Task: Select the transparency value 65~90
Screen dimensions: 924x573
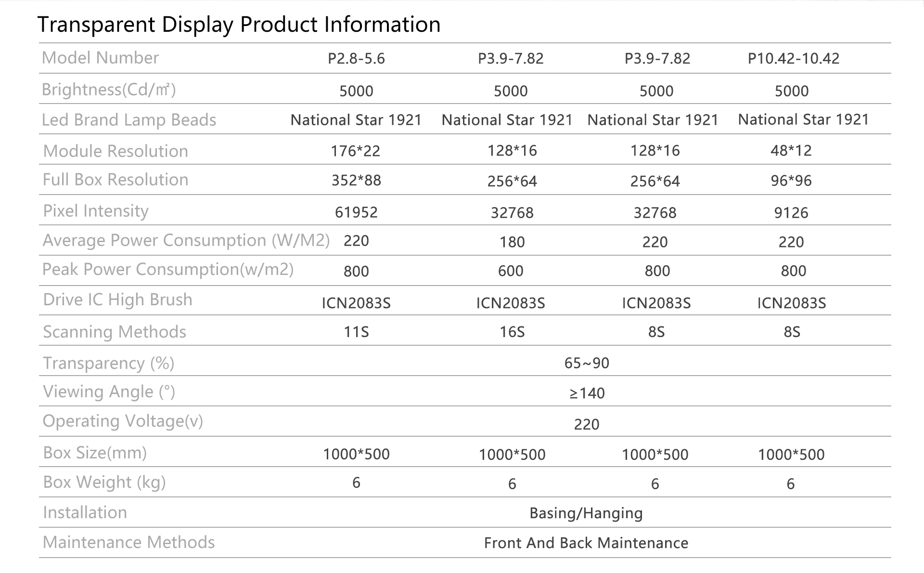Action: pyautogui.click(x=587, y=363)
